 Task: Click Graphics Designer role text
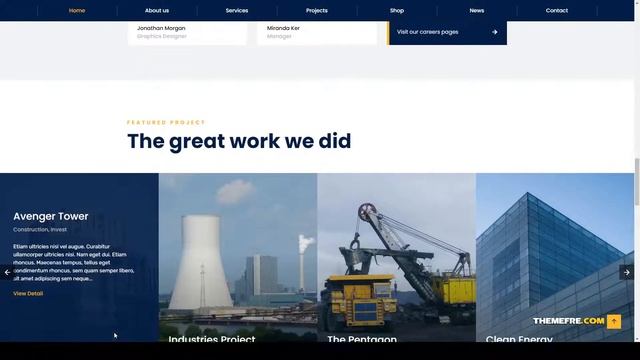pos(162,36)
